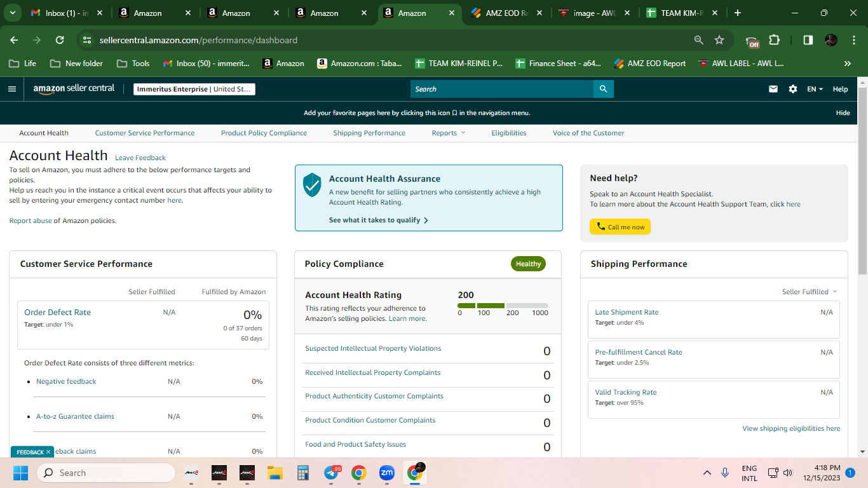Bookmark this page with the star icon
Screen dimensions: 868x488
(719, 40)
